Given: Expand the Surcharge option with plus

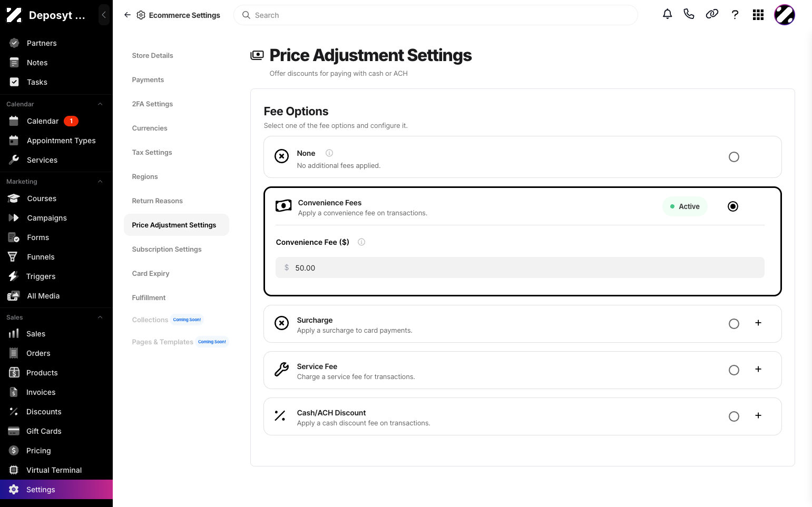Looking at the screenshot, I should (x=758, y=323).
